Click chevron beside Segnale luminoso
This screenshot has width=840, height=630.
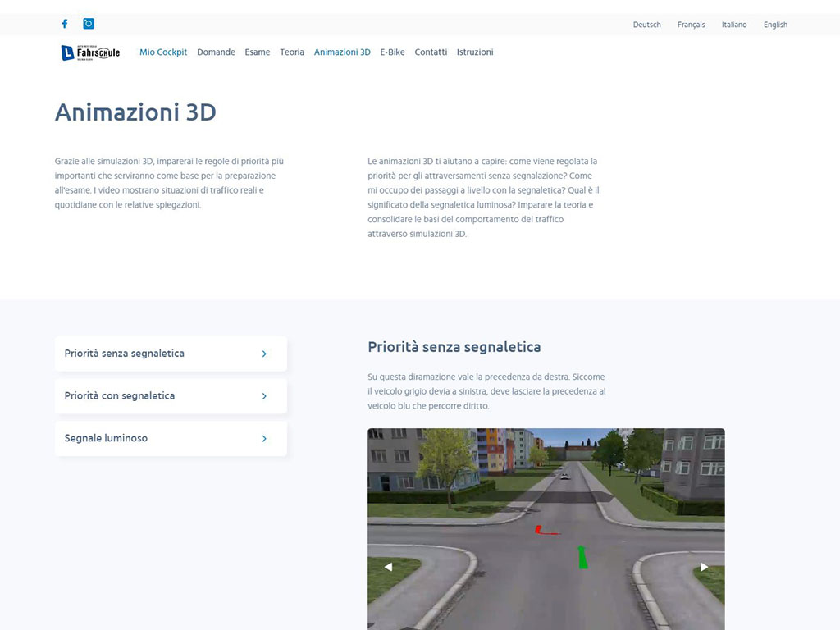tap(264, 439)
